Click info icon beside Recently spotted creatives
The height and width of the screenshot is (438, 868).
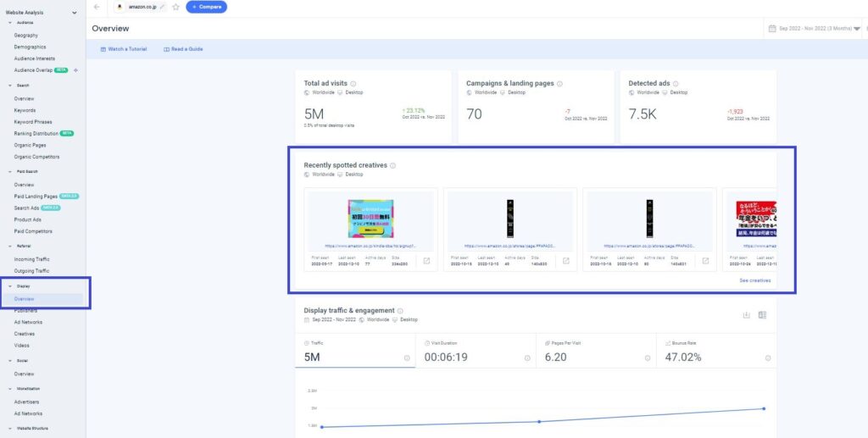[x=393, y=165]
